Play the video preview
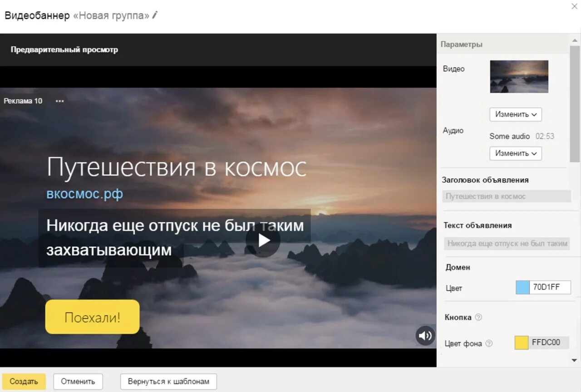 [263, 240]
